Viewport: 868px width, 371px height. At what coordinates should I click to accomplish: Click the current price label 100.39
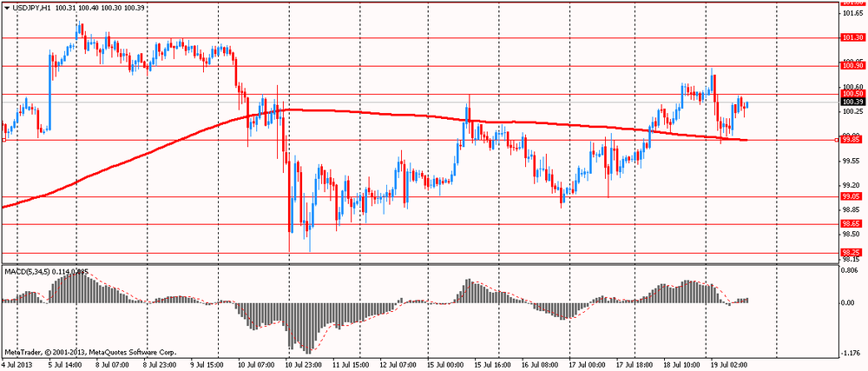pos(852,102)
